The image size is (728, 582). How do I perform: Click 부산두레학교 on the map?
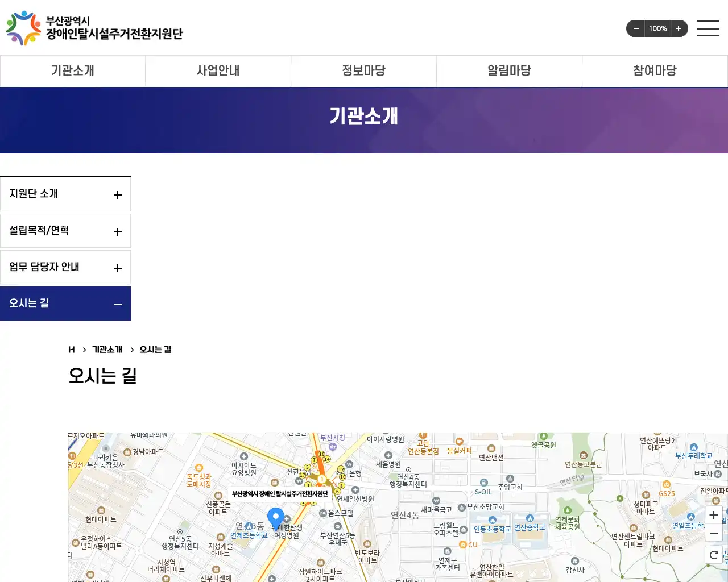click(694, 456)
